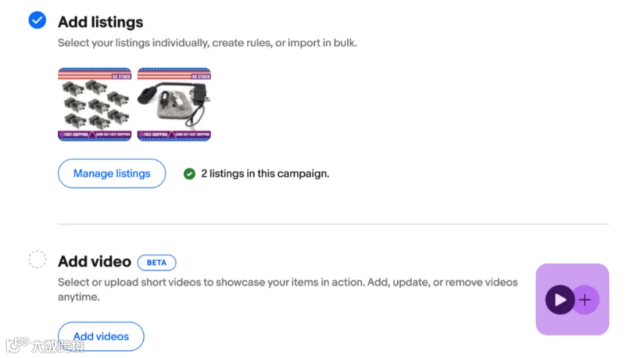Screen dimensions: 644x358
Task: Click the blue checkmark beside Add listings
Action: pyautogui.click(x=37, y=20)
